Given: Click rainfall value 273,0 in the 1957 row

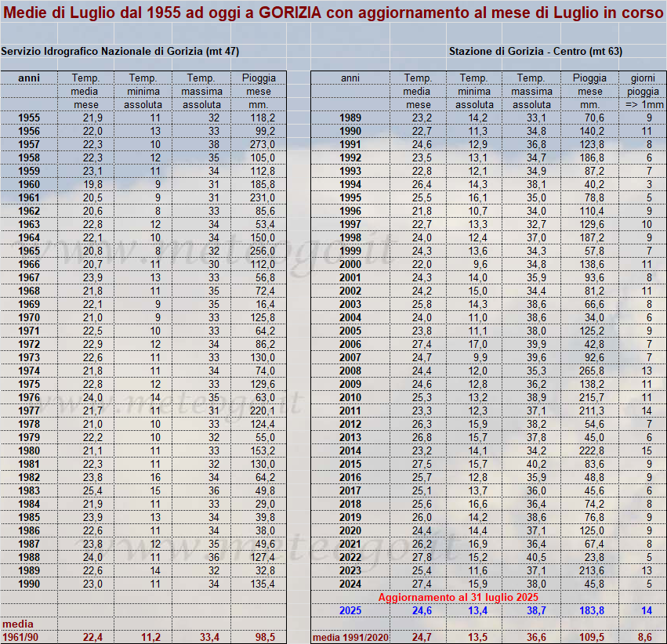Looking at the screenshot, I should point(263,144).
